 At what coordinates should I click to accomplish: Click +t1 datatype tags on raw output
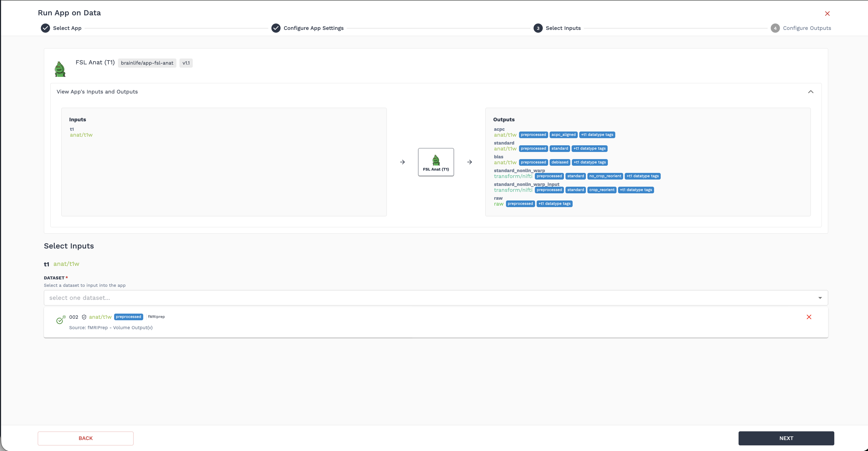(554, 204)
